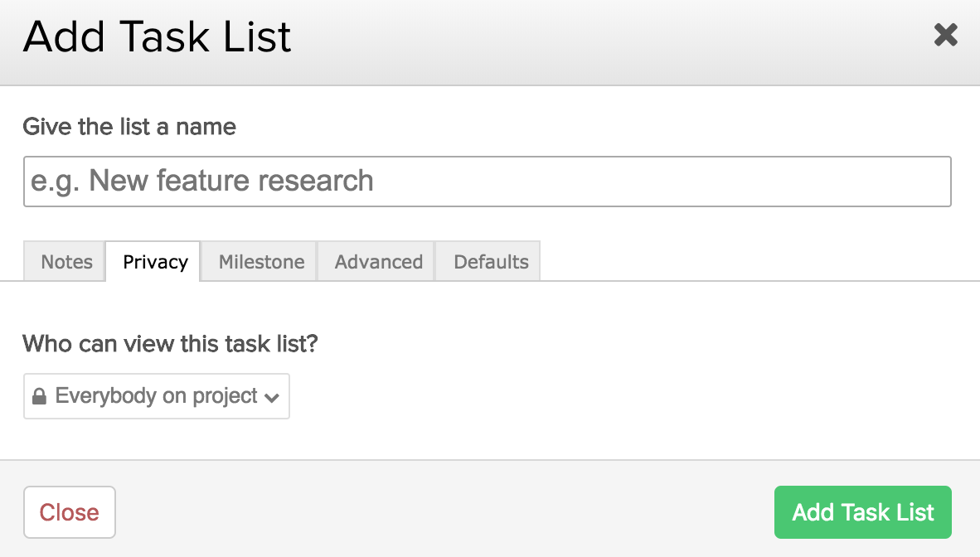This screenshot has height=557, width=980.
Task: Click the green Add Task List button
Action: point(862,512)
